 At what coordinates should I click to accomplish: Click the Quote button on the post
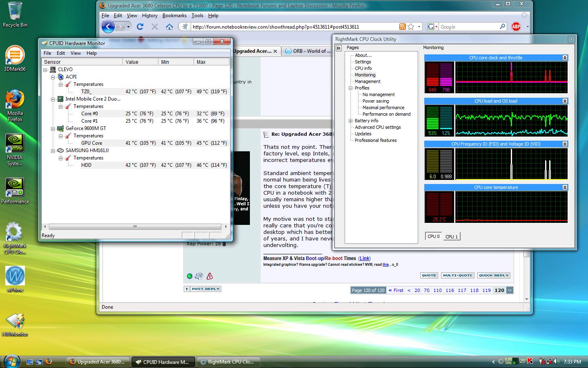pyautogui.click(x=429, y=276)
